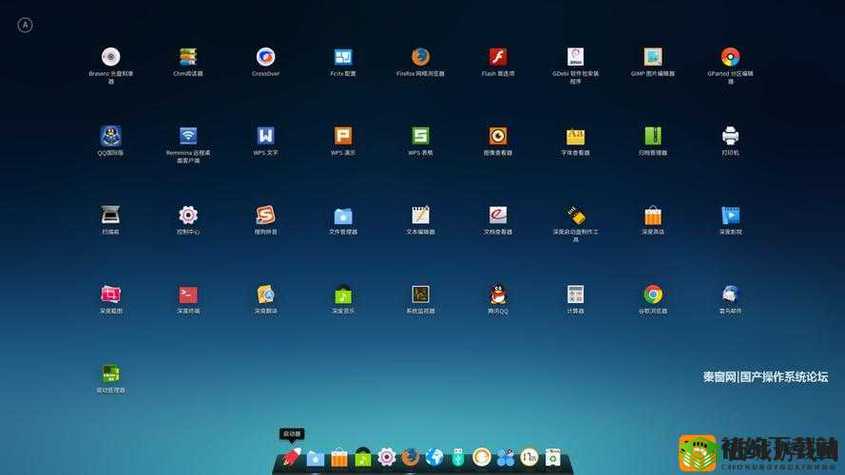Launch Deepin Music from the grid
This screenshot has width=845, height=475.
pyautogui.click(x=343, y=294)
